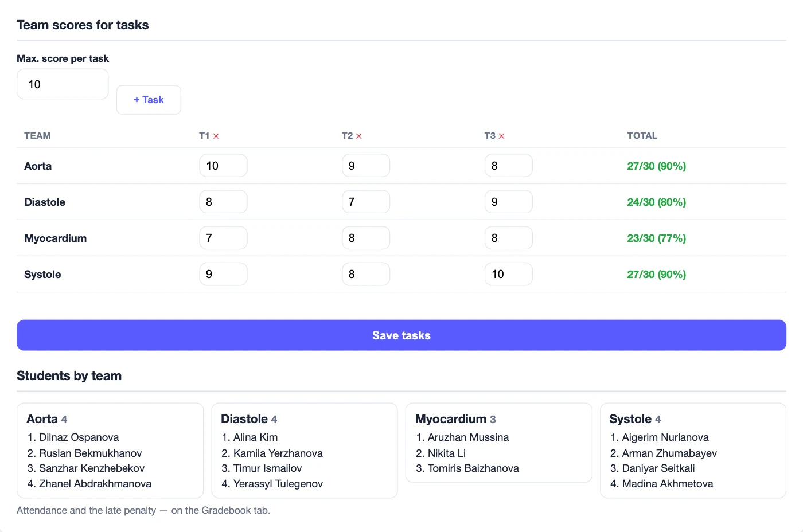The image size is (803, 532).
Task: Click the TOTAL column header
Action: pyautogui.click(x=642, y=136)
